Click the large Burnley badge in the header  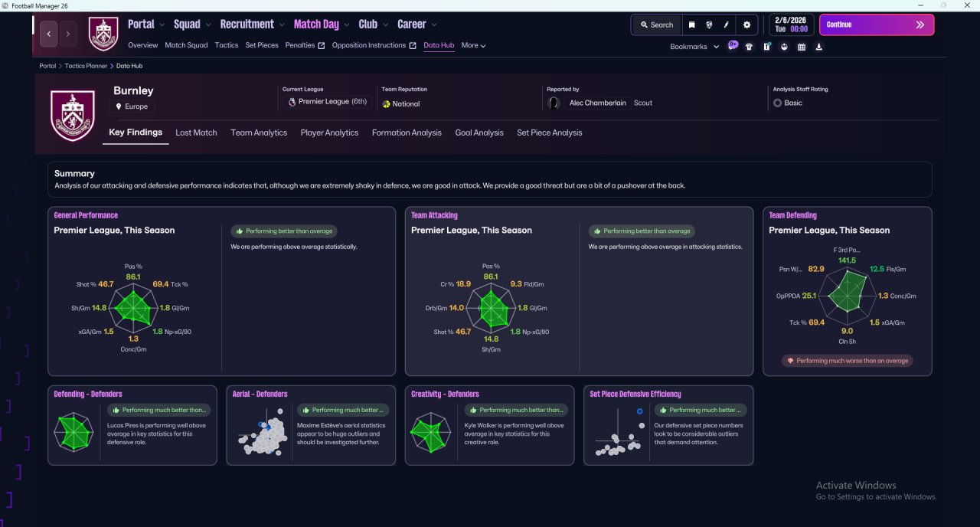click(x=72, y=116)
